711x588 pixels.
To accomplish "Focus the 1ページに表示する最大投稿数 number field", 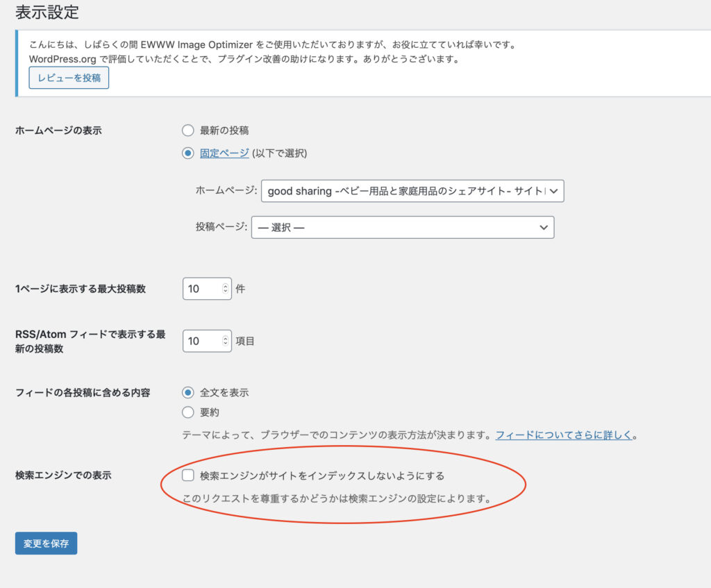I will tap(200, 289).
